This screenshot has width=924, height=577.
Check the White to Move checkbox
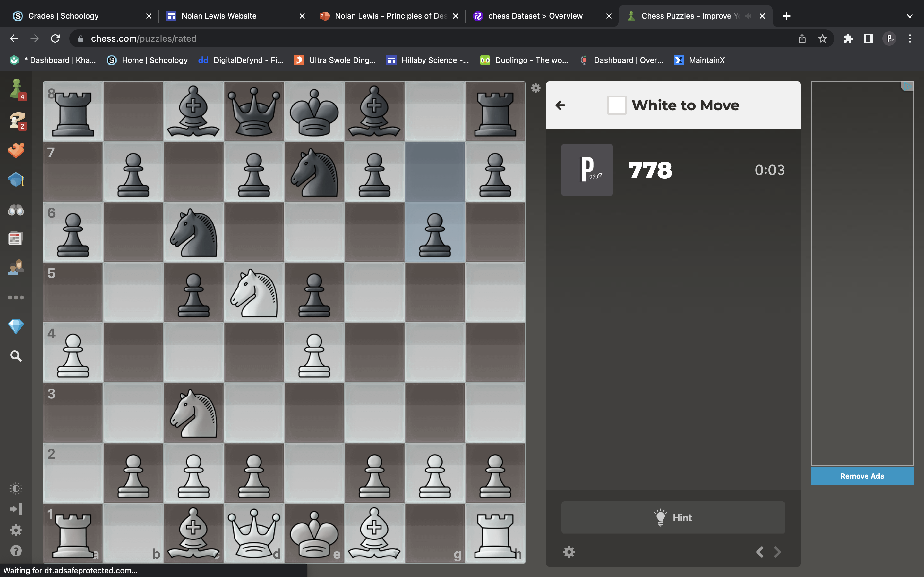(x=616, y=105)
